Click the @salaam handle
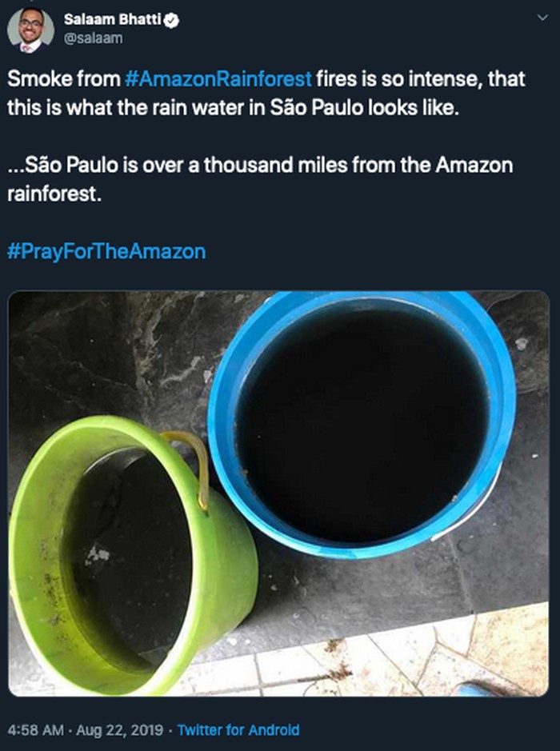Image resolution: width=560 pixels, height=751 pixels. [92, 38]
